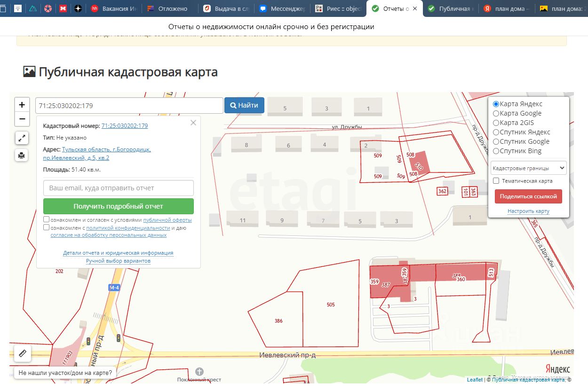The image size is (588, 390).
Task: Close the cadastral info popup
Action: (x=193, y=123)
